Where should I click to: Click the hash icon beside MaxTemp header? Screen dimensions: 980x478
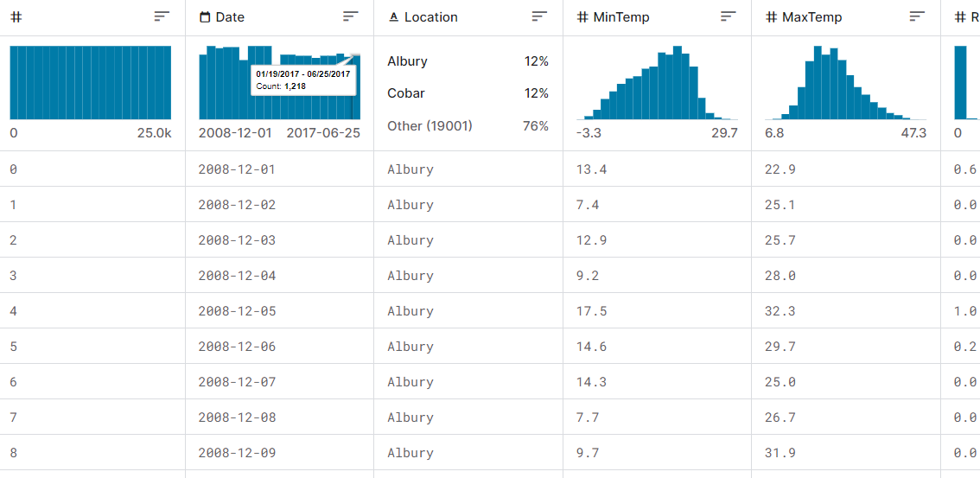[771, 17]
